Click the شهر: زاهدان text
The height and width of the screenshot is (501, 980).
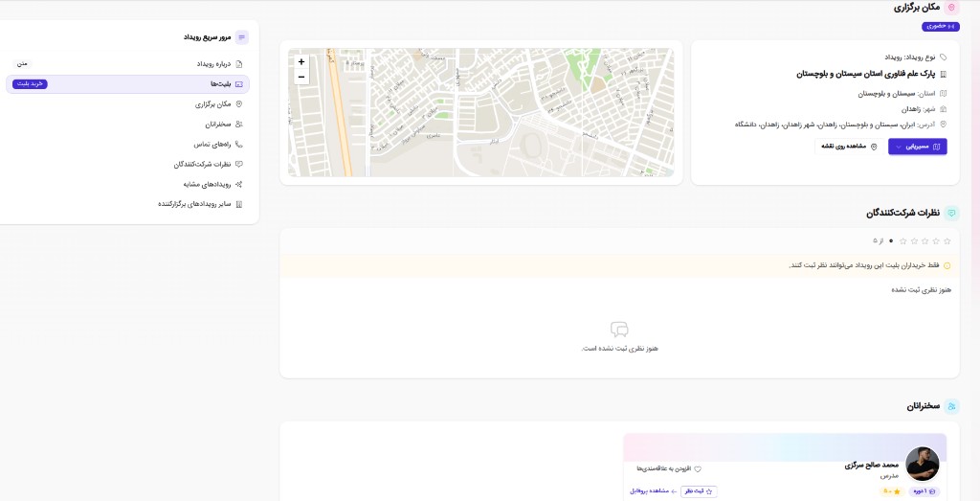[x=919, y=109]
